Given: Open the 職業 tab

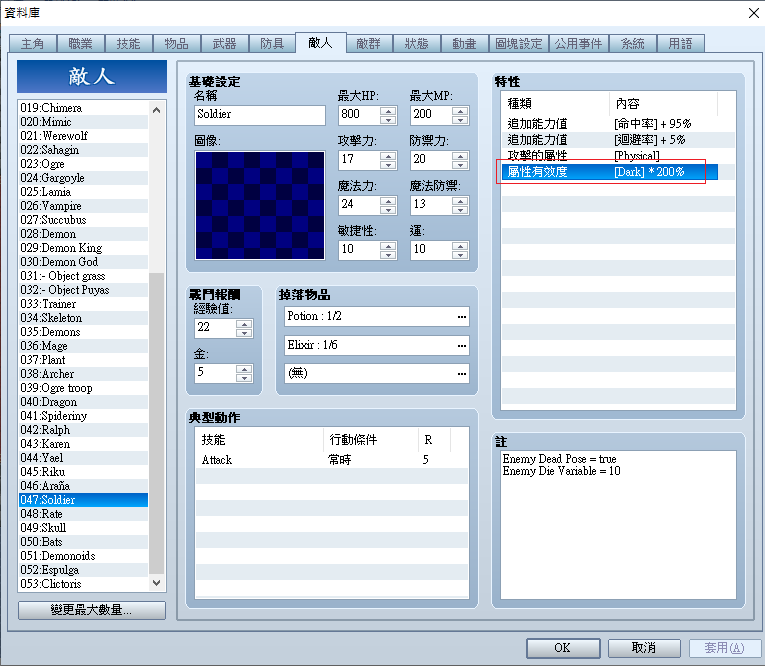Looking at the screenshot, I should tap(81, 44).
